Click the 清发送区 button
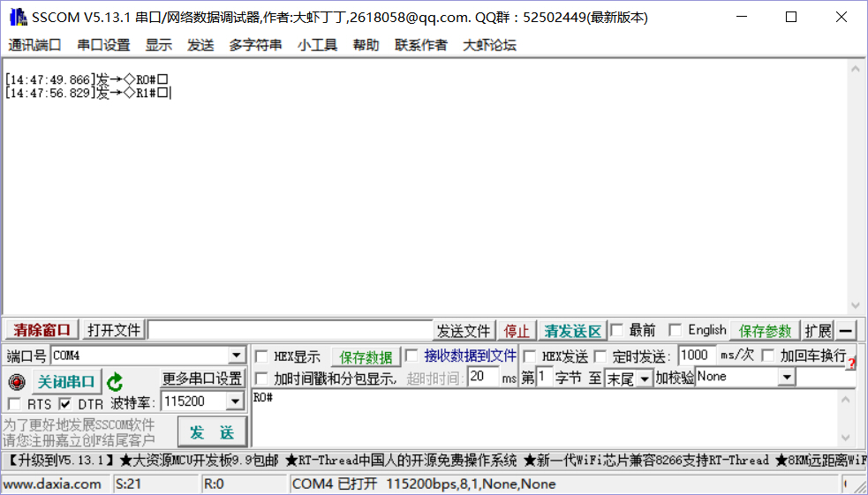 pos(572,331)
